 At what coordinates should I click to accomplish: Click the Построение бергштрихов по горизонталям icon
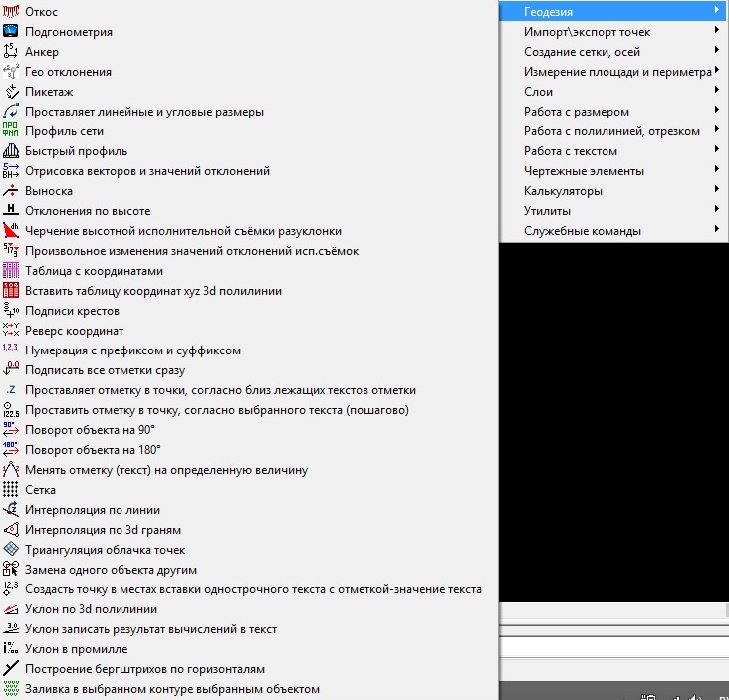[x=11, y=669]
